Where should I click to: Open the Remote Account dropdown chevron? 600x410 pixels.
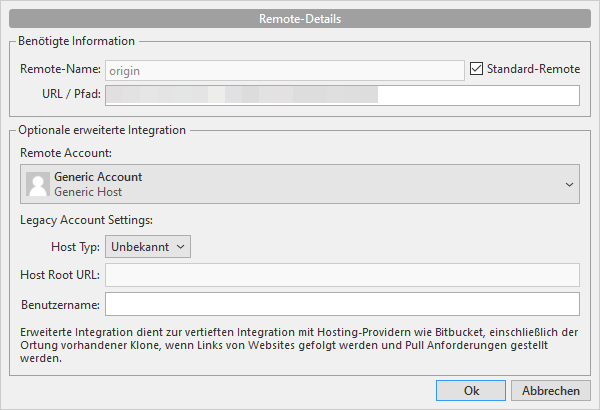(x=569, y=185)
